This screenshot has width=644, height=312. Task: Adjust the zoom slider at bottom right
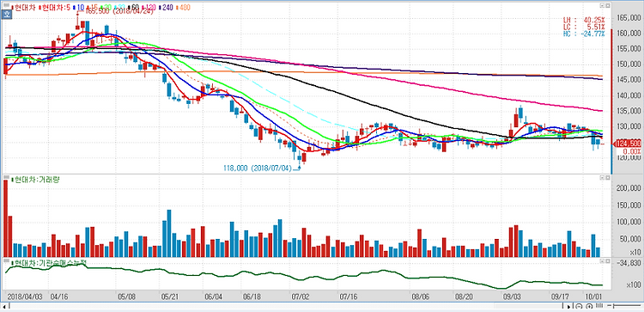point(624,305)
